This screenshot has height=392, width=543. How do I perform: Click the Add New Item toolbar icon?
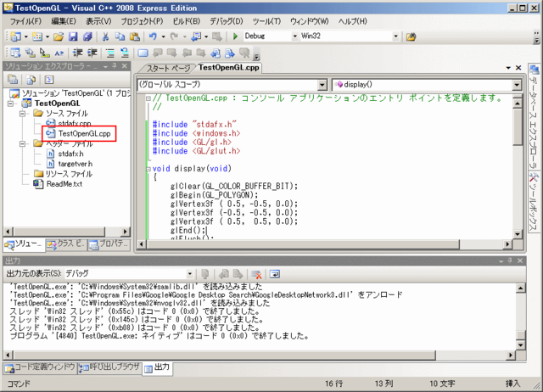[x=37, y=36]
